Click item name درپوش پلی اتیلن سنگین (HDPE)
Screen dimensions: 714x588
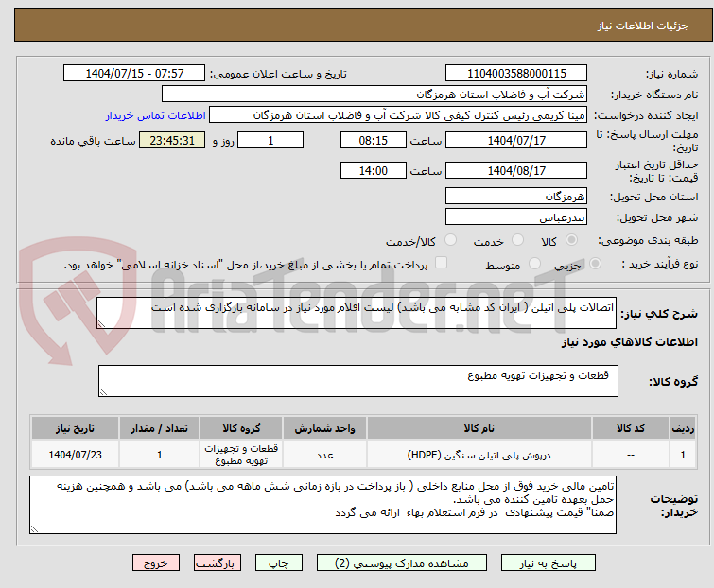tap(479, 455)
